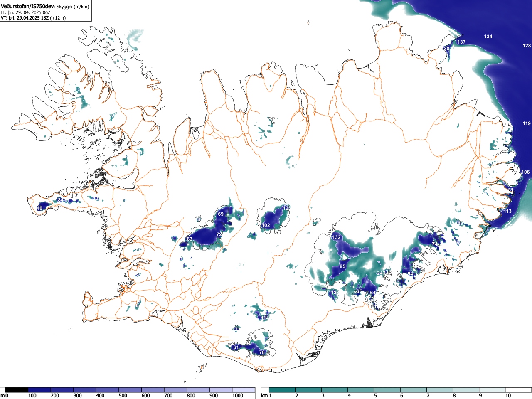Click the 1000 label on the metre legend

(238, 396)
